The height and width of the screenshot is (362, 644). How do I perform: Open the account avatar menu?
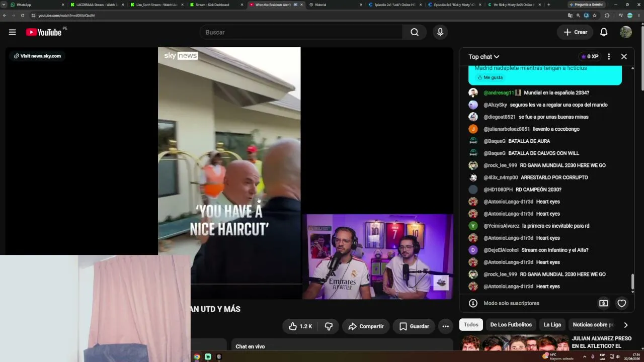[x=626, y=32]
